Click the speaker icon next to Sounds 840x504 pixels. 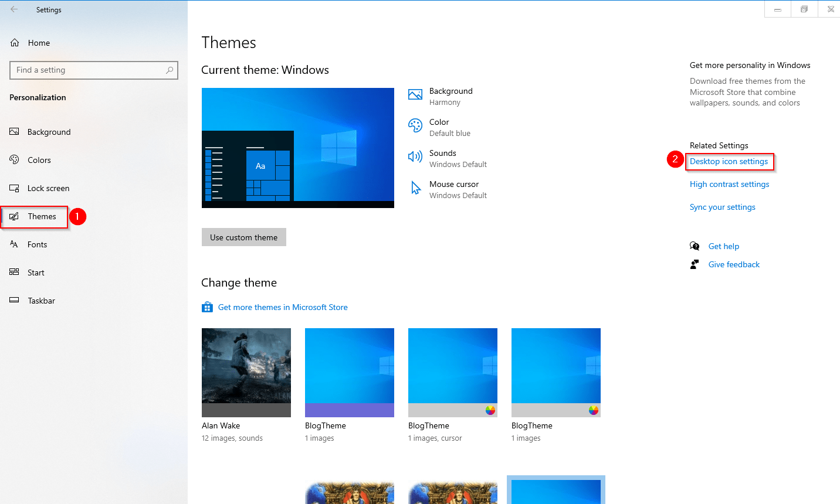pyautogui.click(x=415, y=156)
